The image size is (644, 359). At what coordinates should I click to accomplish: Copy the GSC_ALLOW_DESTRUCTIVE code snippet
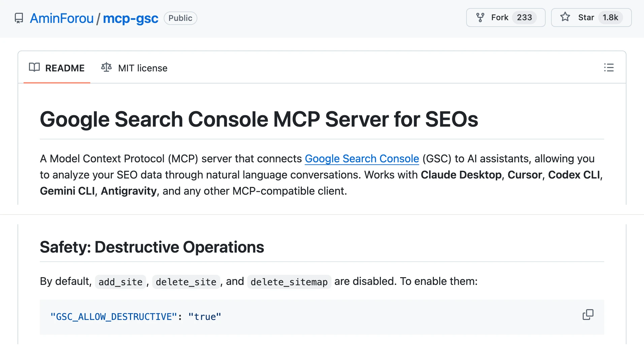click(588, 315)
